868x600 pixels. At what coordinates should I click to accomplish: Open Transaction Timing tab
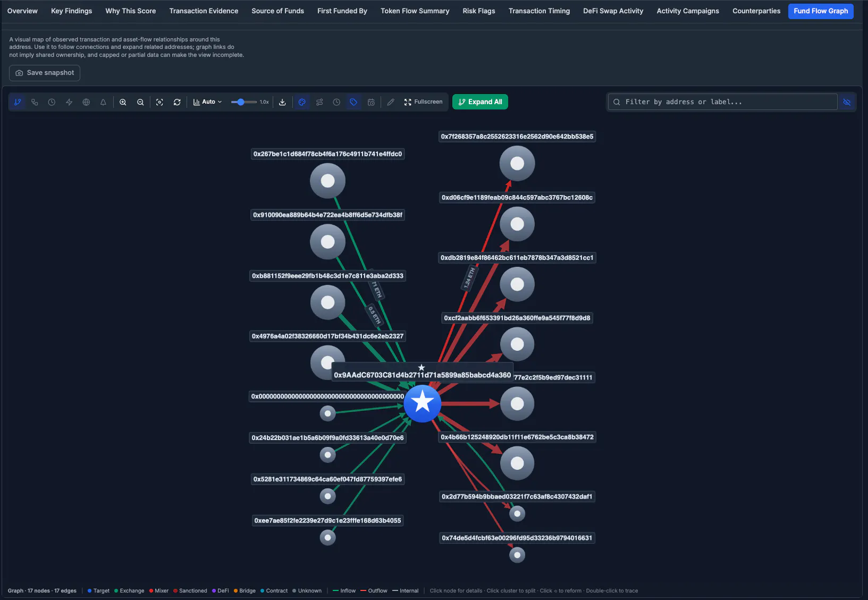[x=539, y=11]
